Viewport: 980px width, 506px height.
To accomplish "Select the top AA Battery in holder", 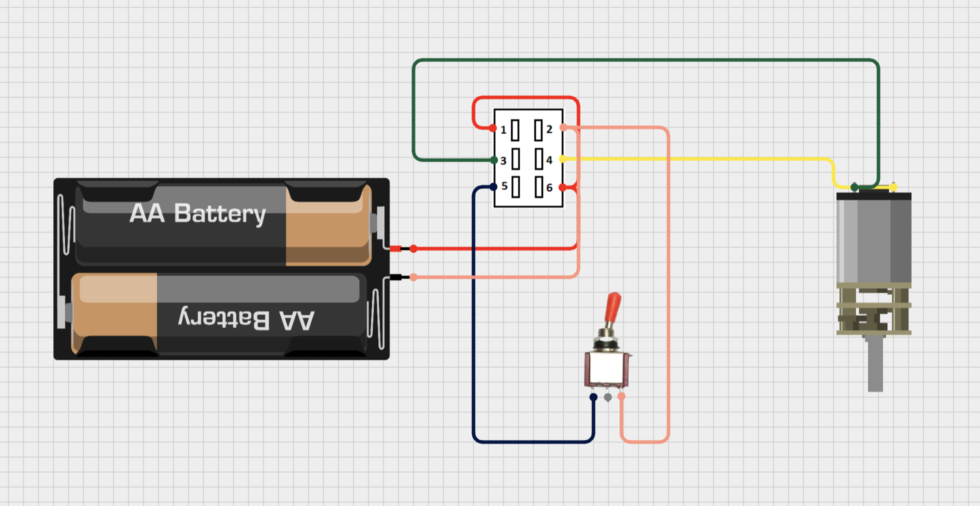I will point(224,223).
